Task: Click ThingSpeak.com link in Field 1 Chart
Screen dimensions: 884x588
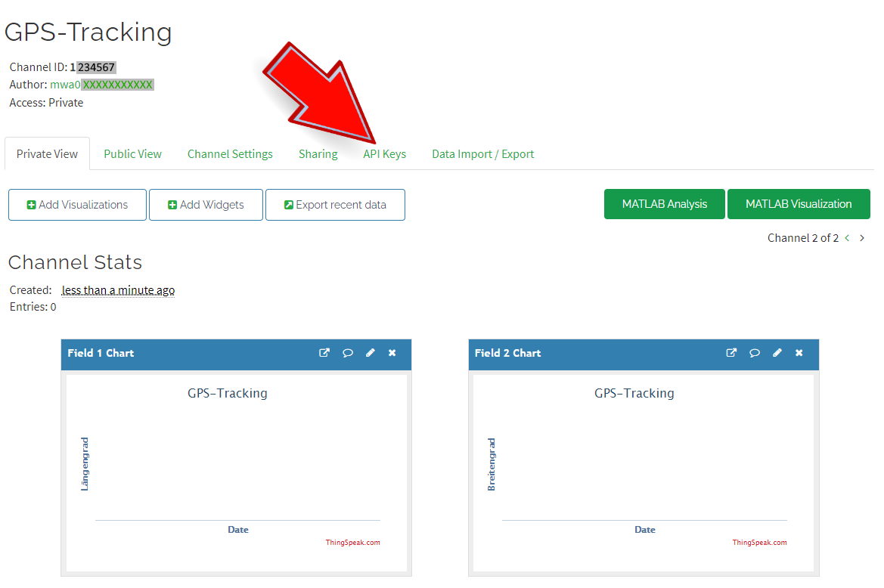Action: point(352,543)
